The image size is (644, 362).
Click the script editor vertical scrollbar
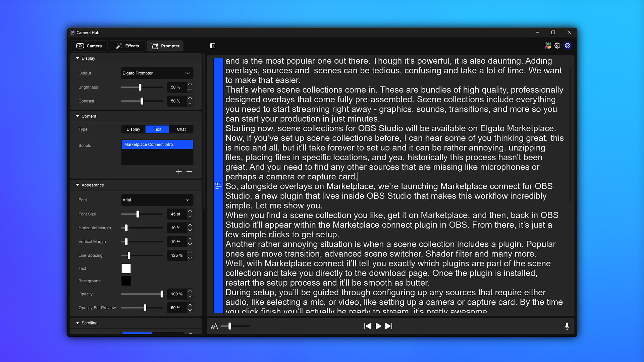tap(570, 135)
